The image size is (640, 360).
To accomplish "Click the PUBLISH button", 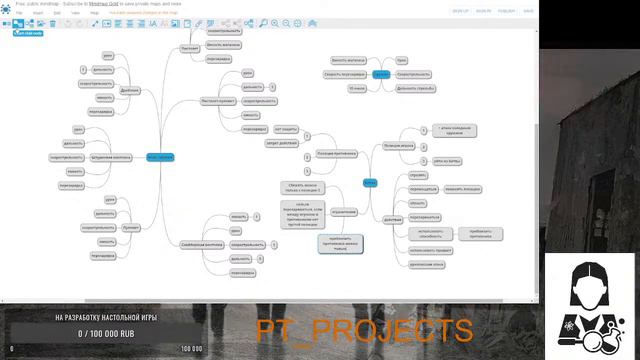I will point(507,11).
